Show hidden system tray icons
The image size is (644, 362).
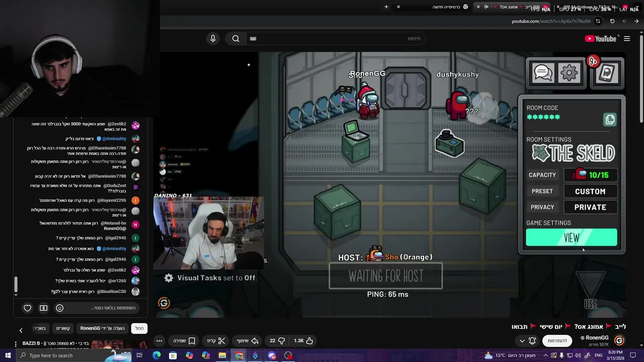tap(545, 355)
